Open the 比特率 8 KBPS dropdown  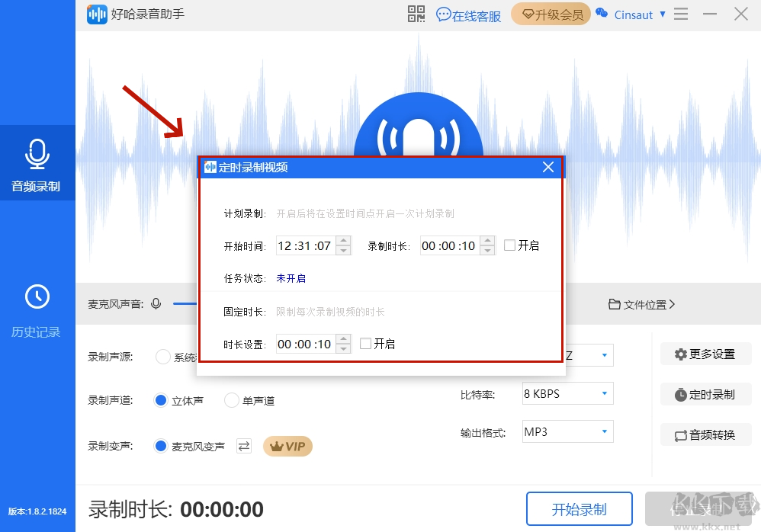[x=567, y=393]
